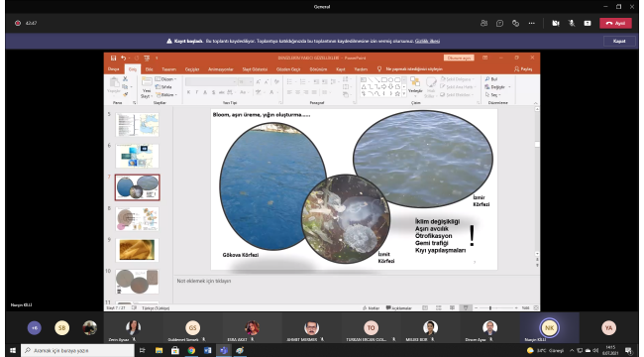Undo the last PowerPoint action

[123, 58]
